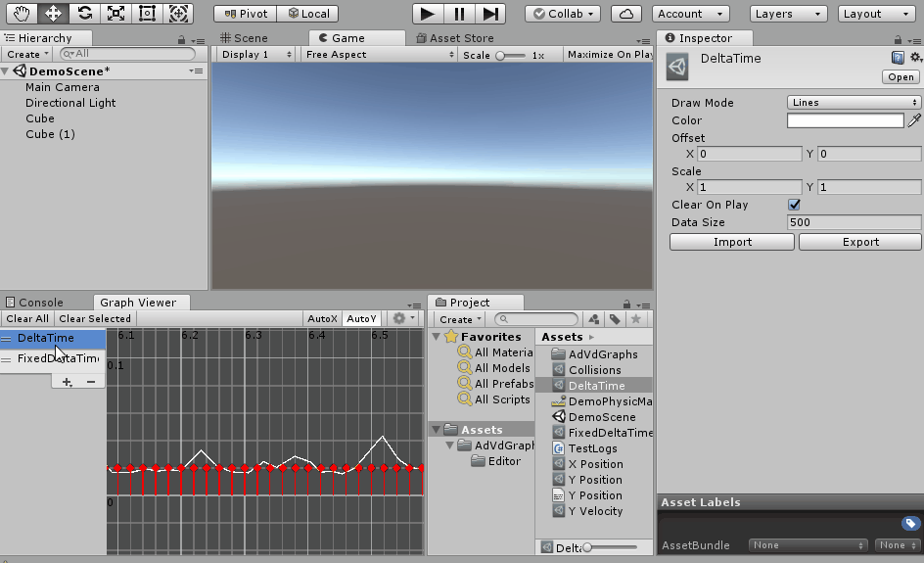The height and width of the screenshot is (563, 924).
Task: Select the Scale tool
Action: (115, 14)
